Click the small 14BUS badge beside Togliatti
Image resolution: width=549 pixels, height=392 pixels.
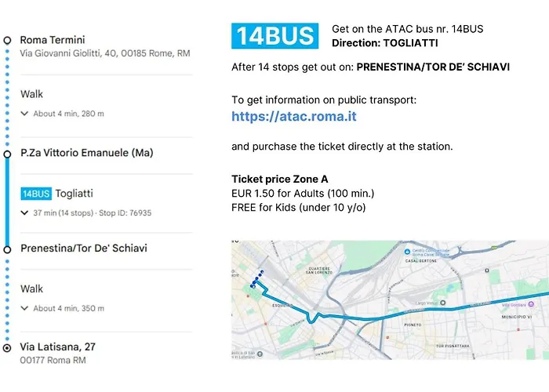click(36, 193)
